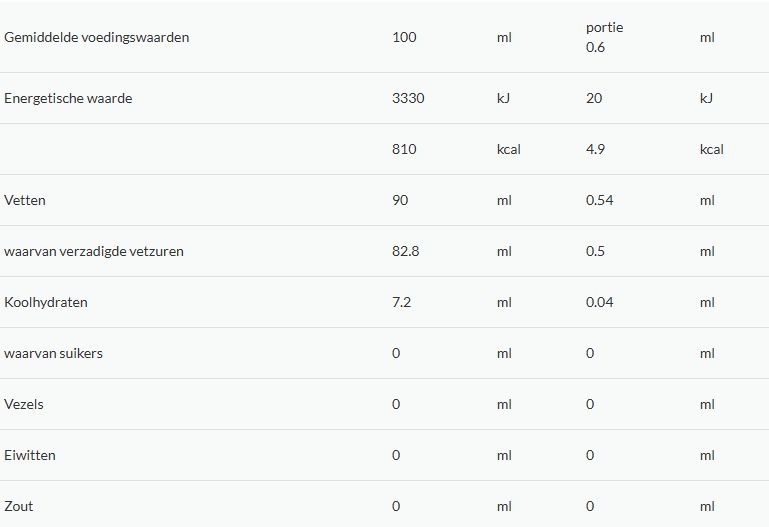The height and width of the screenshot is (527, 769).
Task: Click the 82.8 saturated fat value
Action: click(x=406, y=251)
